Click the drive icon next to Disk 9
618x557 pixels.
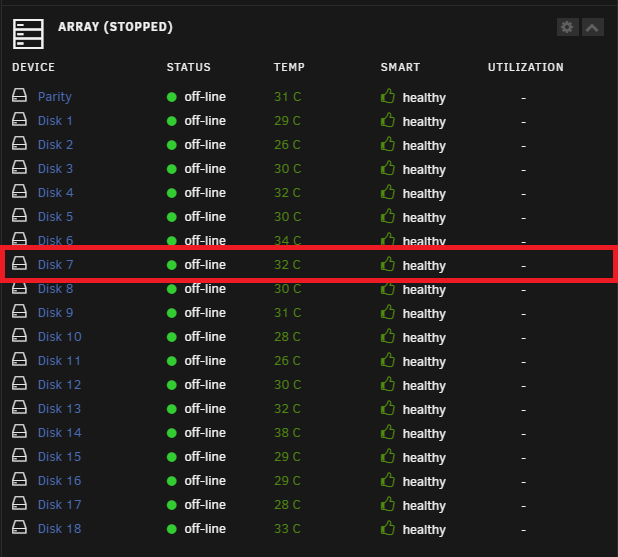click(19, 311)
